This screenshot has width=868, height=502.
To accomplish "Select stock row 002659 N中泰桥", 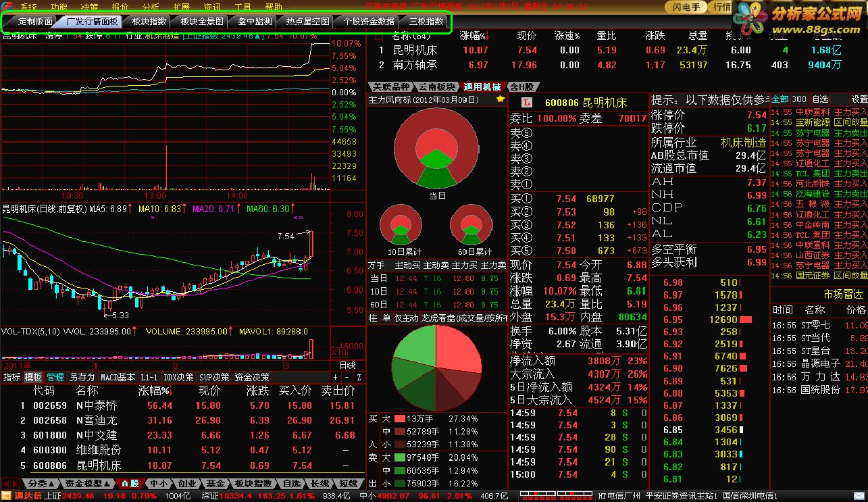I will coord(183,406).
